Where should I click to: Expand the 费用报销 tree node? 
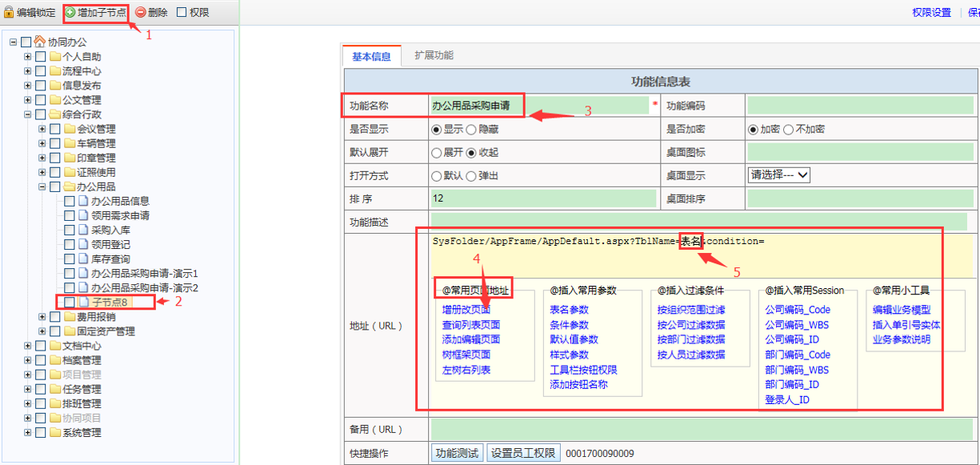[42, 317]
